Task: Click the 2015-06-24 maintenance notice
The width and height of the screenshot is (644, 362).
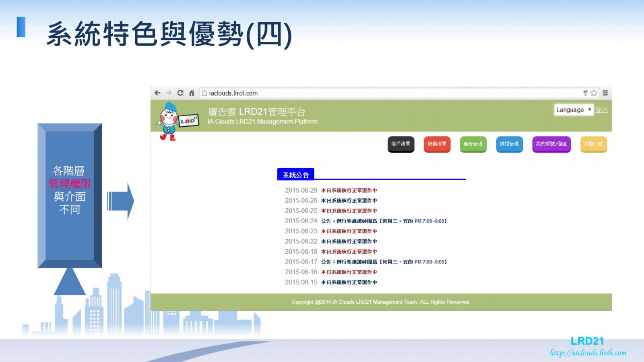Action: point(366,221)
